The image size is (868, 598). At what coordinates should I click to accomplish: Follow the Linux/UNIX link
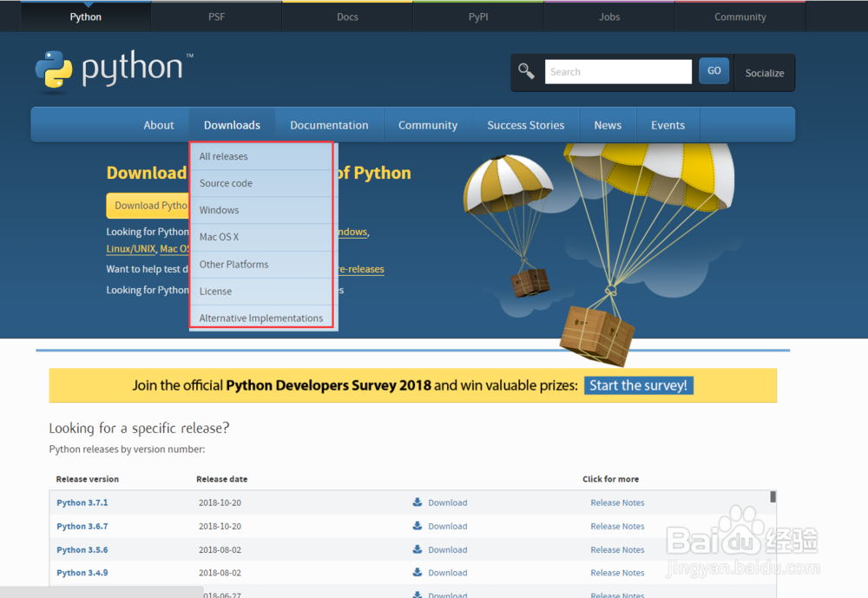131,248
